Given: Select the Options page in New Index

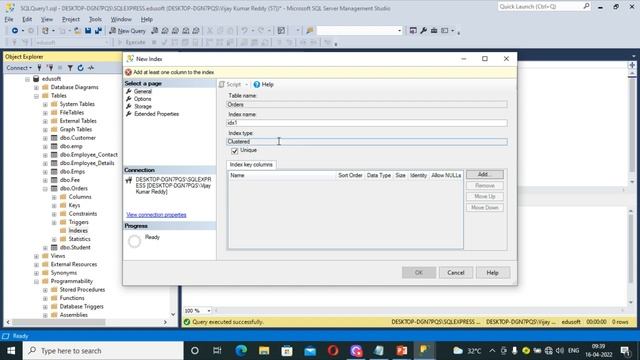Looking at the screenshot, I should pos(142,99).
